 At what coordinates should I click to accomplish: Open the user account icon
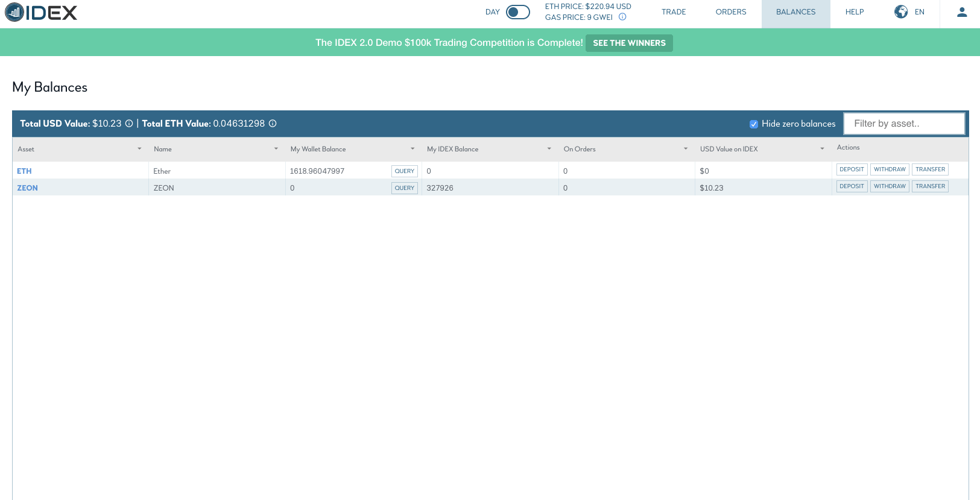click(x=962, y=12)
